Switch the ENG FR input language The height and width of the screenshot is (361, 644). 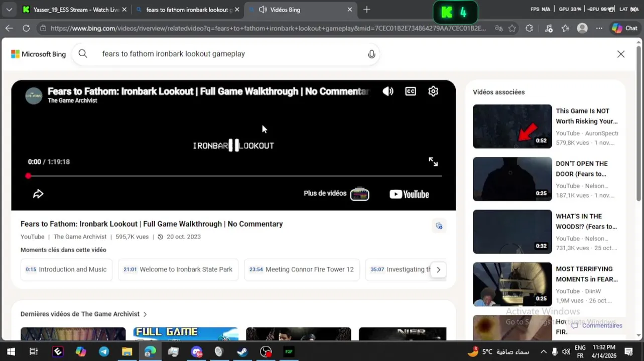point(580,351)
